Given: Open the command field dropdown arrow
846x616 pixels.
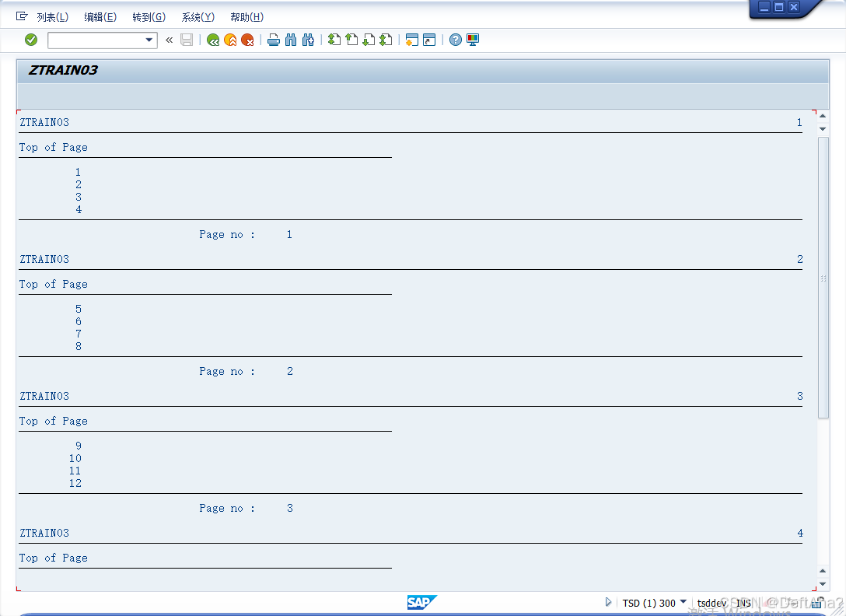Looking at the screenshot, I should point(149,40).
